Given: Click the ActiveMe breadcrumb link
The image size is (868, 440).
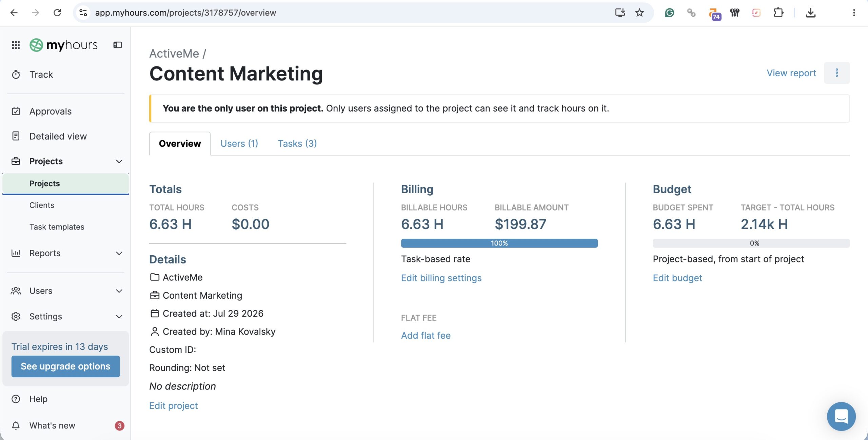Looking at the screenshot, I should [174, 54].
